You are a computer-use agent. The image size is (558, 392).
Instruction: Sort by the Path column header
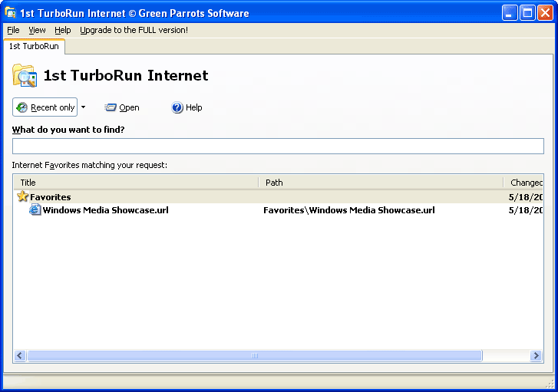(381, 183)
